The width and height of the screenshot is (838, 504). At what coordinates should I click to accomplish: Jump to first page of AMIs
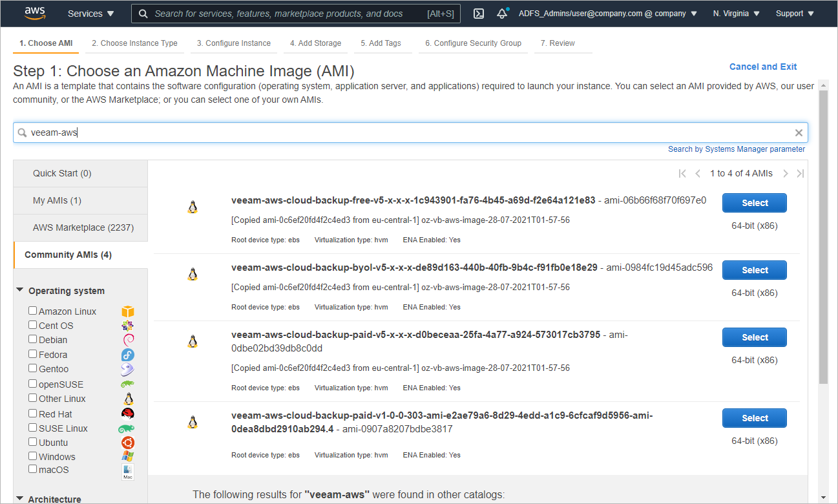point(682,173)
